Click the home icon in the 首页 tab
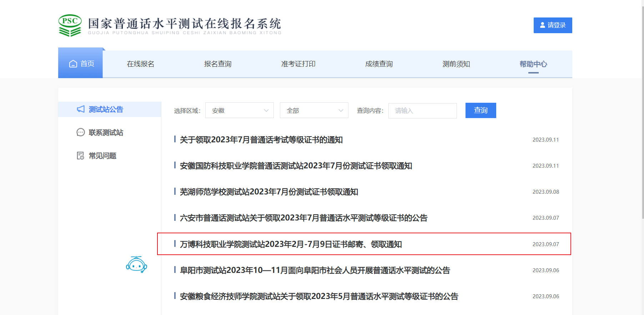 [x=73, y=64]
